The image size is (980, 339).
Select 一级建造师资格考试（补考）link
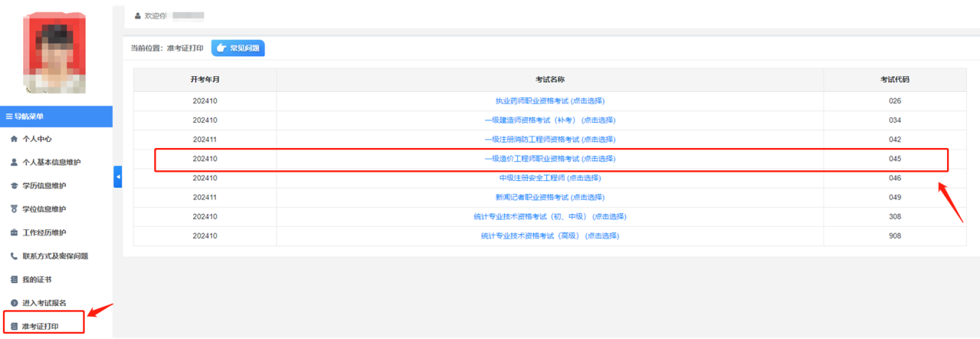click(x=550, y=120)
